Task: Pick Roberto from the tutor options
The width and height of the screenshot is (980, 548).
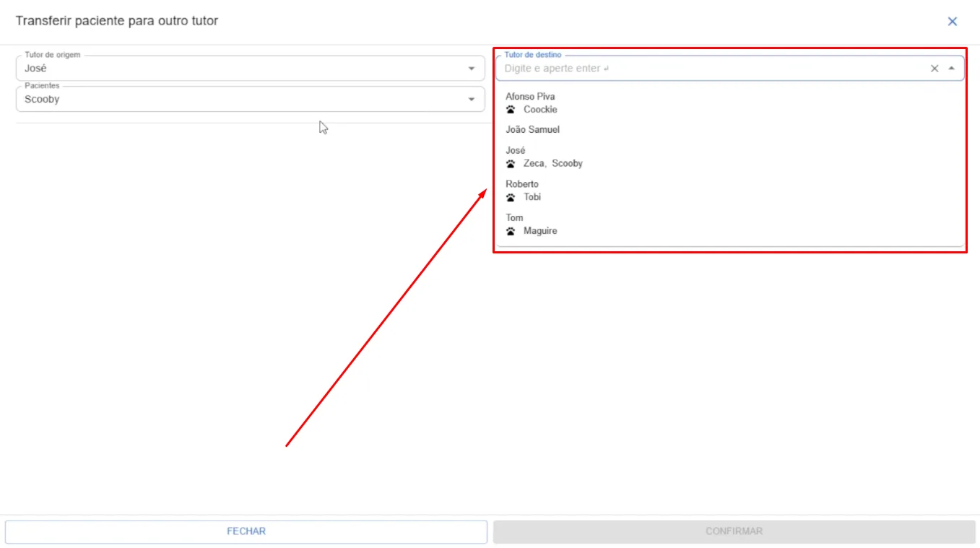Action: 730,191
